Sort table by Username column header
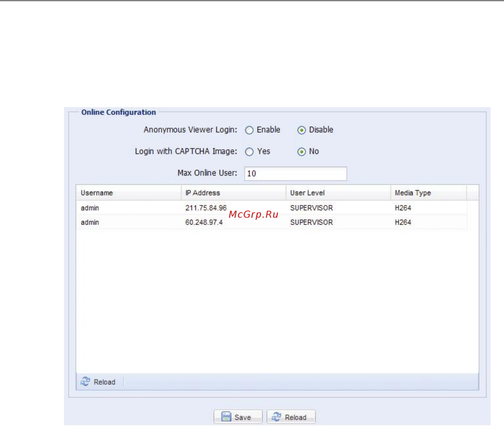Image resolution: width=504 pixels, height=428 pixels. pyautogui.click(x=129, y=193)
